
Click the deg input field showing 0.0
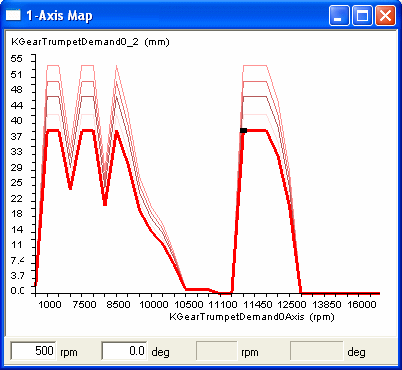[x=124, y=351]
